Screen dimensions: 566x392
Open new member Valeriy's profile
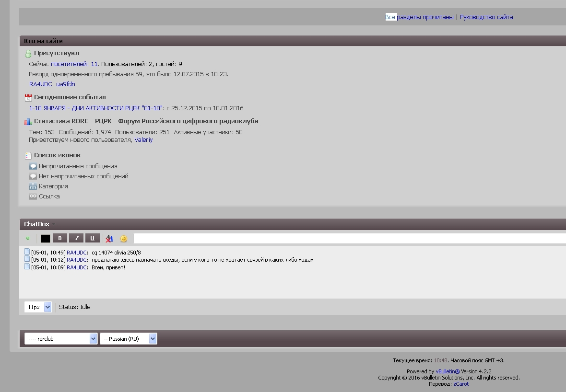(x=143, y=140)
